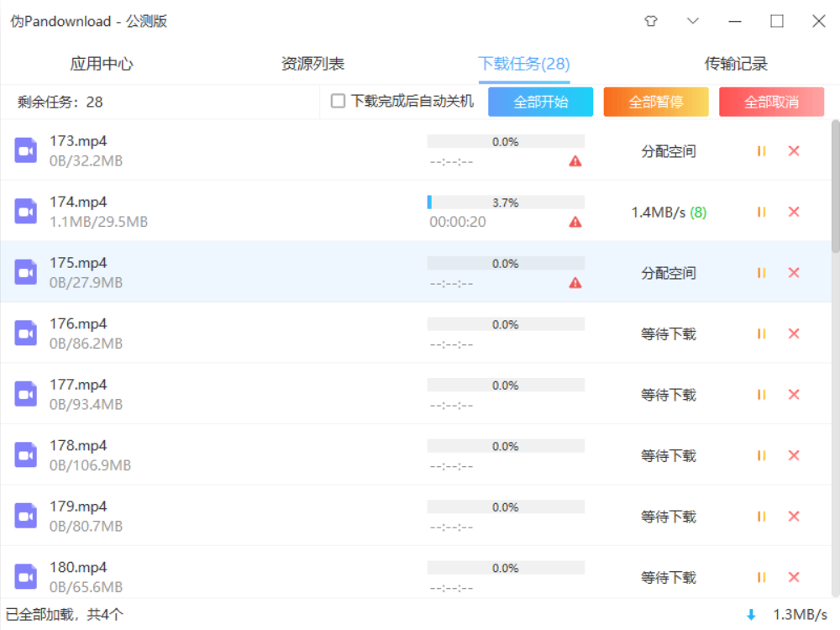Click the video file icon for 178.mp4

coord(26,454)
